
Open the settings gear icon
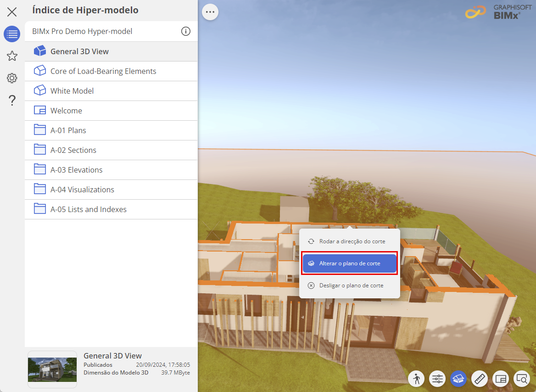[12, 78]
